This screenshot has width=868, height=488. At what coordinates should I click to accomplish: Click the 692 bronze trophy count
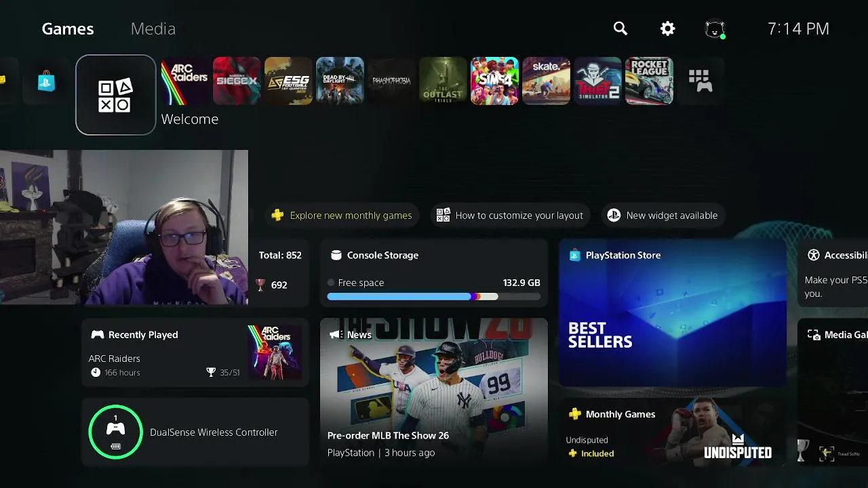(271, 285)
